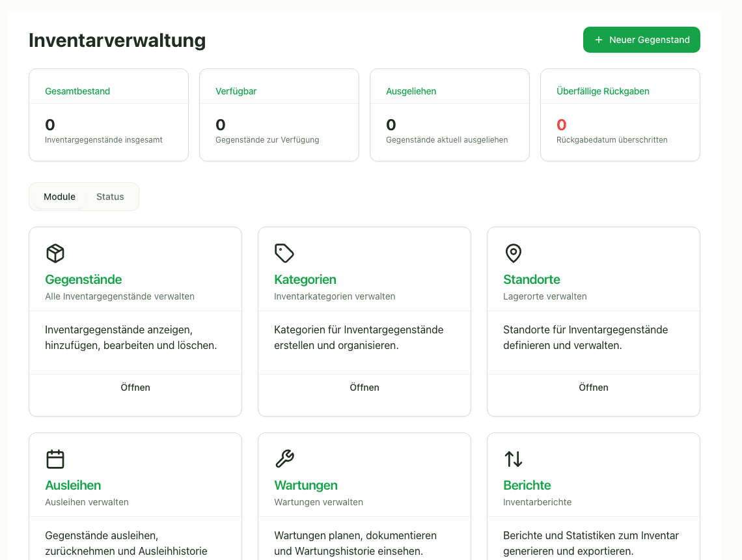Click the Ausgeliehen stat label

click(411, 91)
